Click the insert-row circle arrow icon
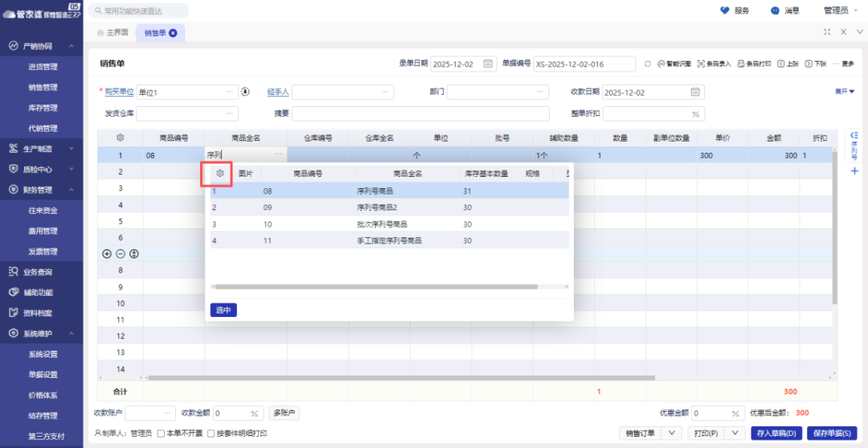This screenshot has width=868, height=448. [134, 253]
